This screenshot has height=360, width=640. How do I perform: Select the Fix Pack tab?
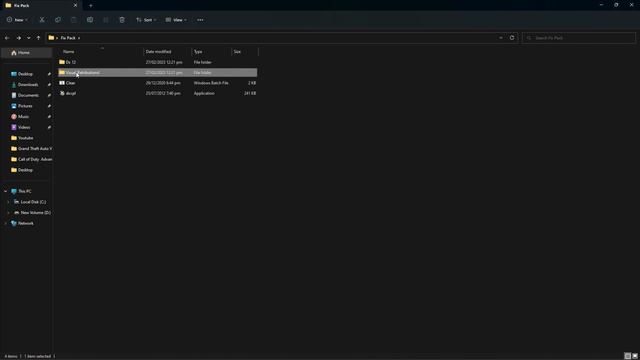click(x=41, y=5)
